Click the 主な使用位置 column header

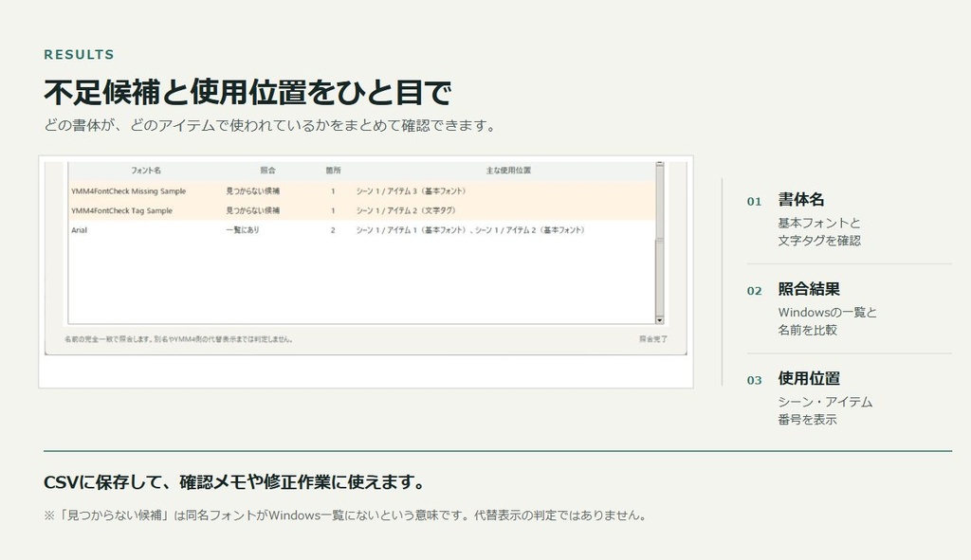pos(508,171)
